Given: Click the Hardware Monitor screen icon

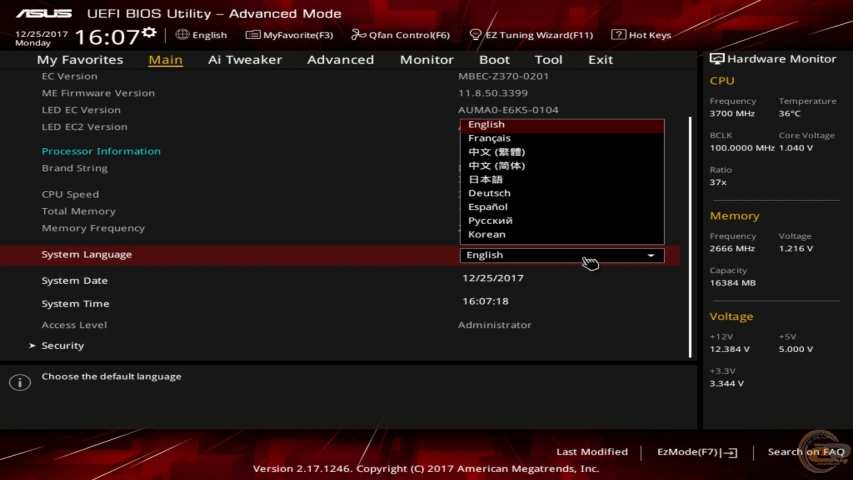Looking at the screenshot, I should (x=716, y=59).
